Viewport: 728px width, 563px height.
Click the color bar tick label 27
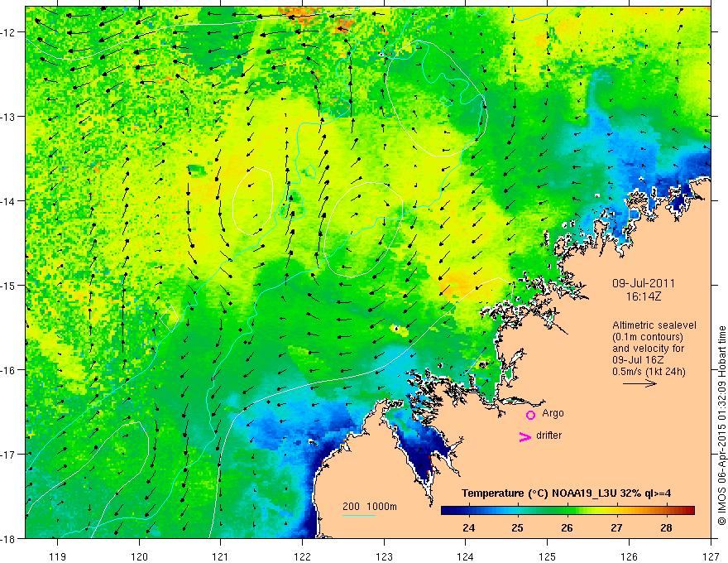pos(616,527)
